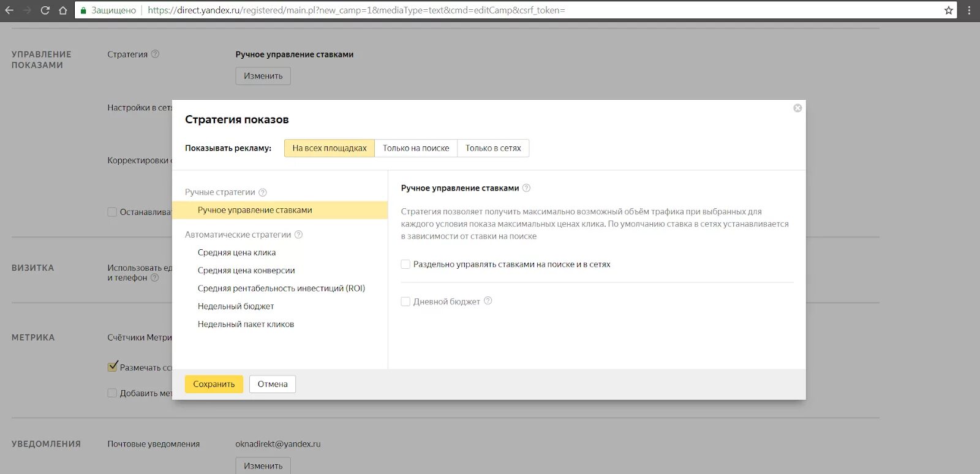The height and width of the screenshot is (474, 980).
Task: Choose Средняя рентабельность инвестиций (ROI) strategy
Action: click(x=281, y=288)
